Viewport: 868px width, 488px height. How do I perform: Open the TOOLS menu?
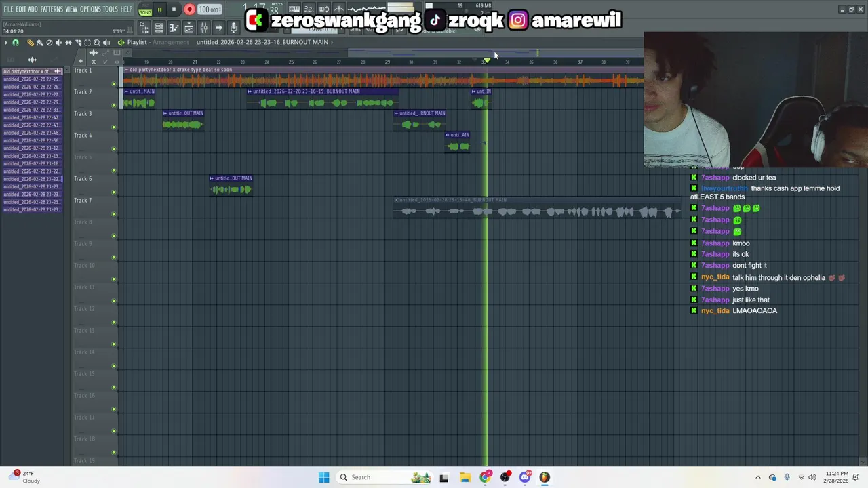[x=110, y=9]
